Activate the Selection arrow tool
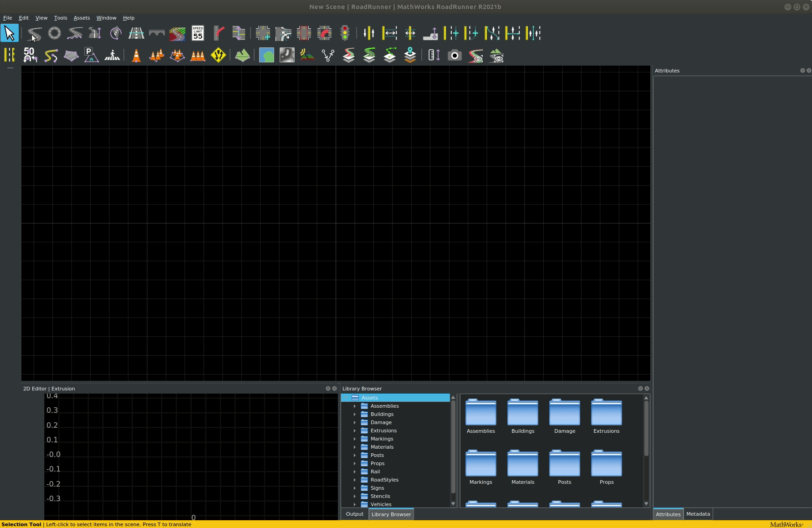The height and width of the screenshot is (528, 812). (10, 33)
